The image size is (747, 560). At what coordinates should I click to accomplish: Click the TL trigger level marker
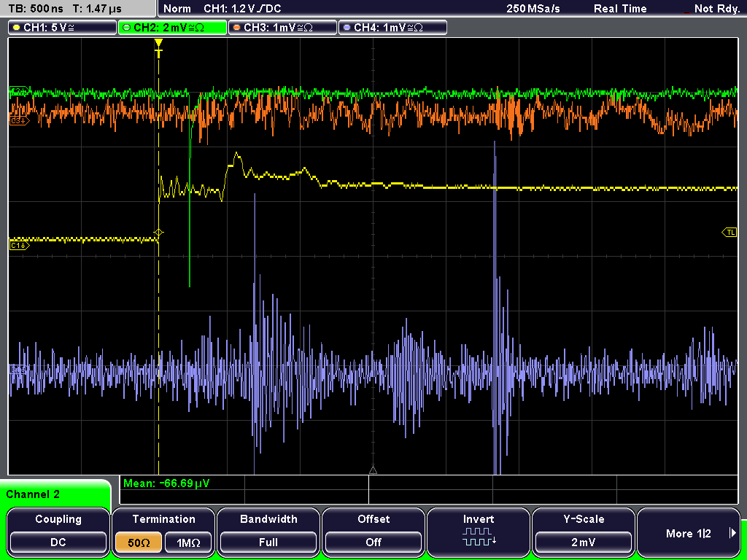click(x=729, y=233)
